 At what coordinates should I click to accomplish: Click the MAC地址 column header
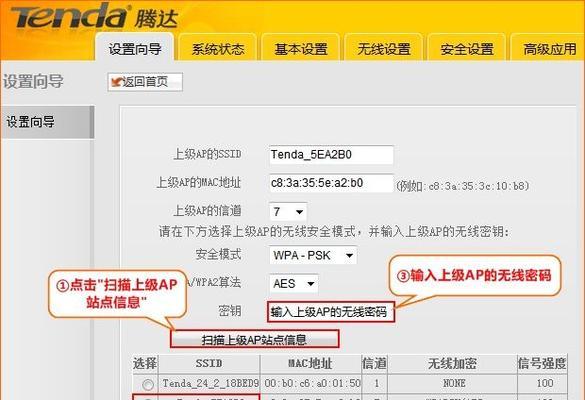tap(310, 363)
